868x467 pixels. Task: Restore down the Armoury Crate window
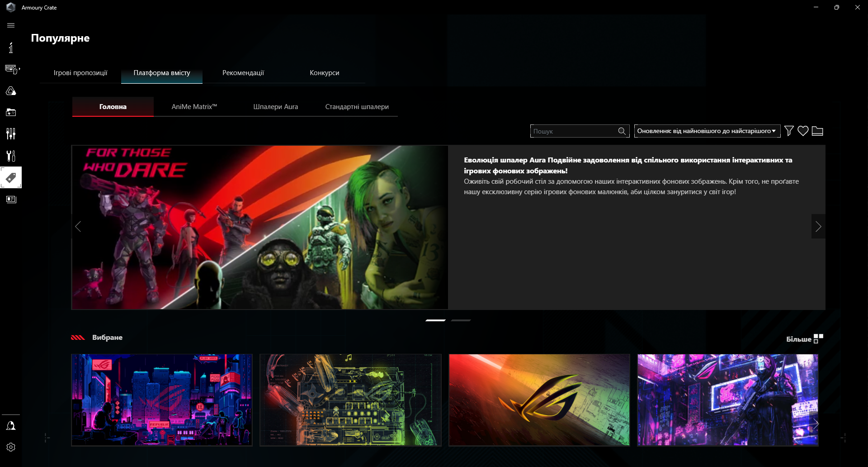click(837, 7)
